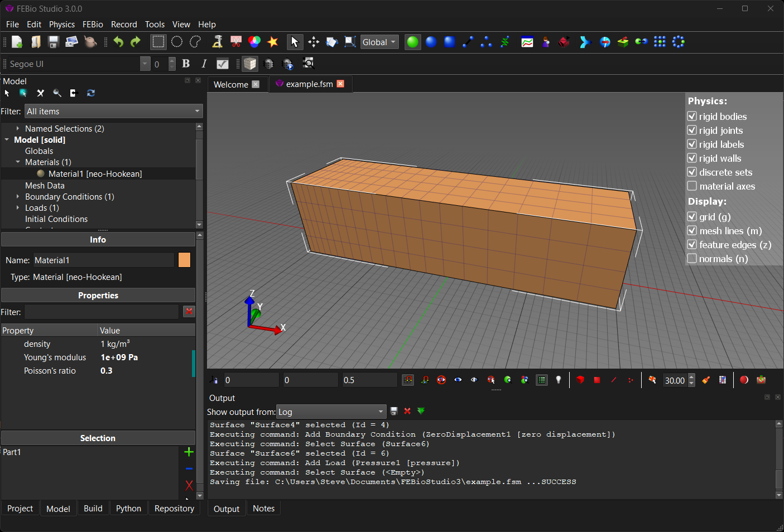
Task: Click the zoom magnifier icon beside the cube icons
Action: [x=308, y=64]
